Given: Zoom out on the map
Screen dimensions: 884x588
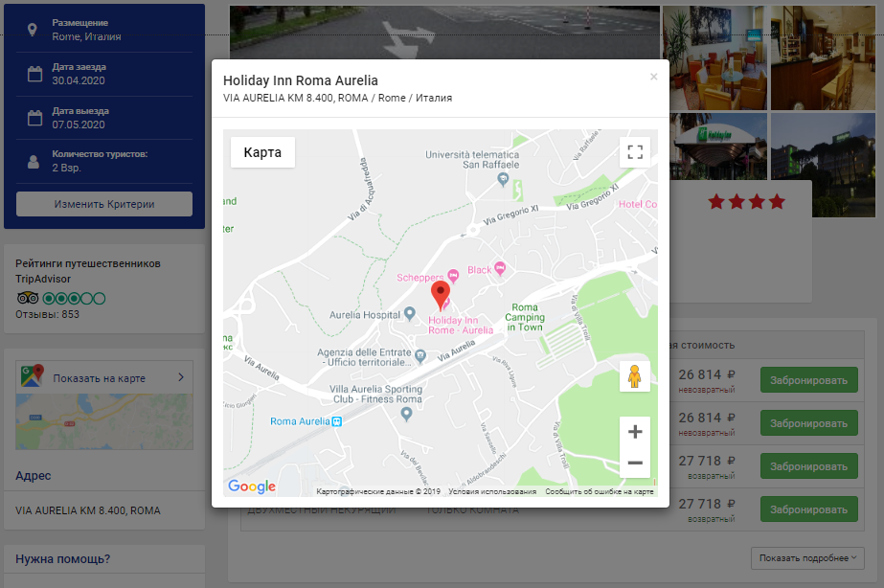Looking at the screenshot, I should point(635,463).
